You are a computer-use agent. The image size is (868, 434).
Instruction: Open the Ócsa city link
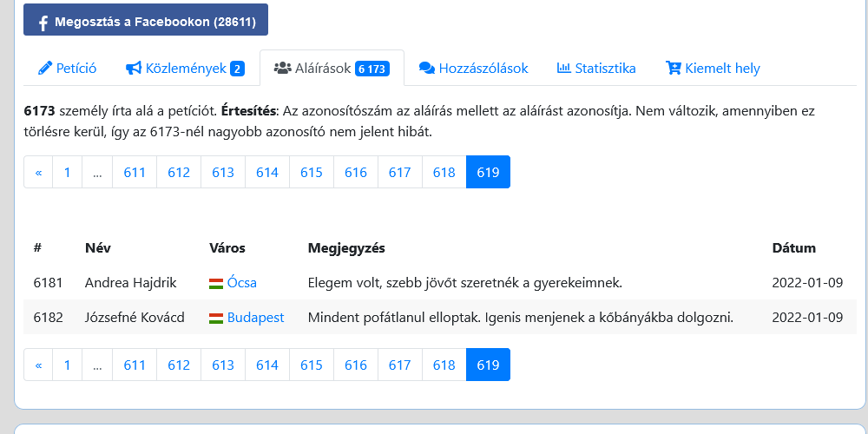tap(242, 283)
